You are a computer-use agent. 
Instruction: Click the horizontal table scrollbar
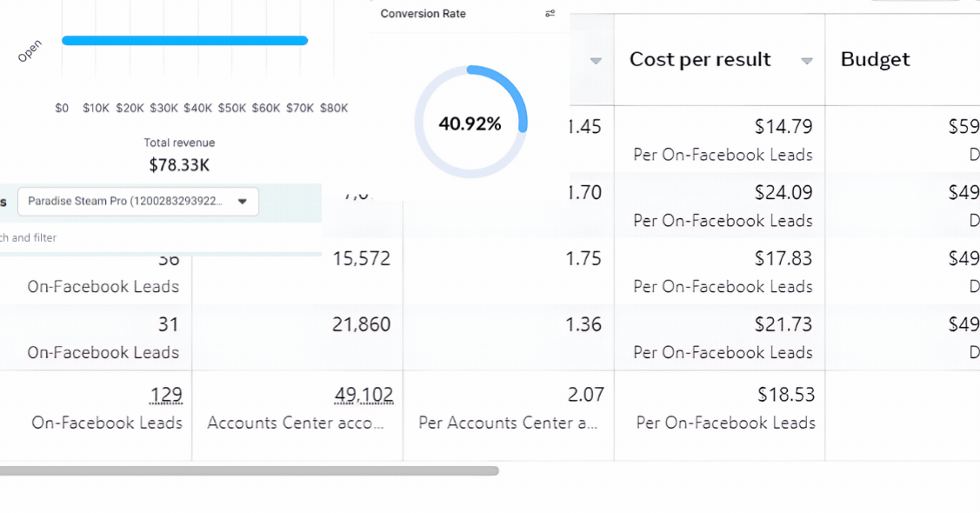(x=250, y=470)
